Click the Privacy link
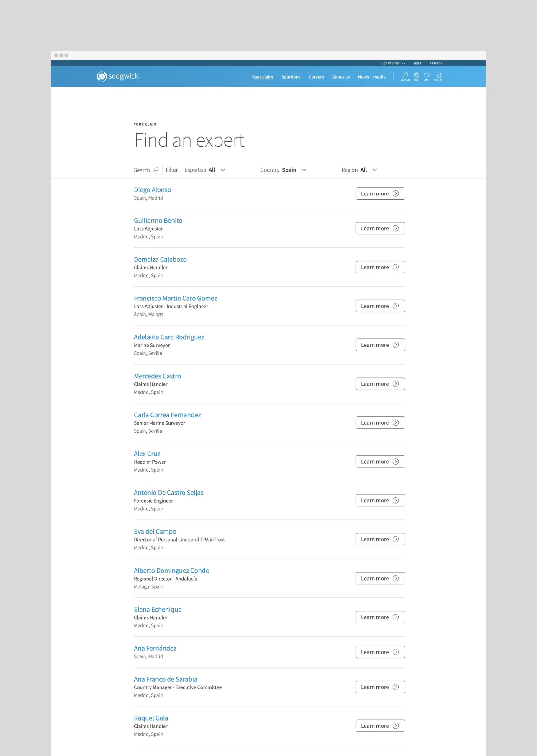Viewport: 537px width, 756px height. [x=436, y=63]
